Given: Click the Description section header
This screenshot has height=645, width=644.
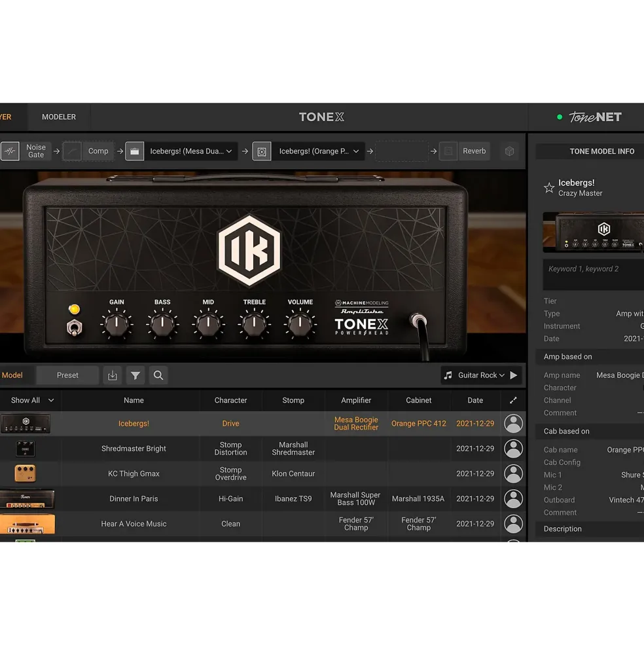Looking at the screenshot, I should pyautogui.click(x=590, y=529).
